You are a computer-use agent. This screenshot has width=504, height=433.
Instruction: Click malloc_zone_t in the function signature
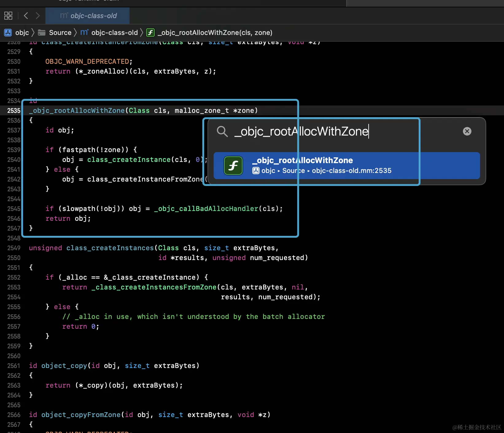click(x=202, y=111)
